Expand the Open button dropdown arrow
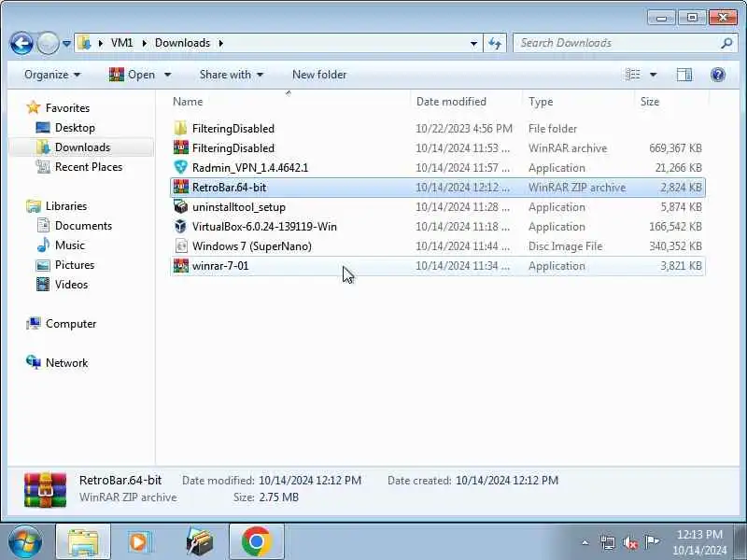This screenshot has height=560, width=747. pyautogui.click(x=167, y=75)
